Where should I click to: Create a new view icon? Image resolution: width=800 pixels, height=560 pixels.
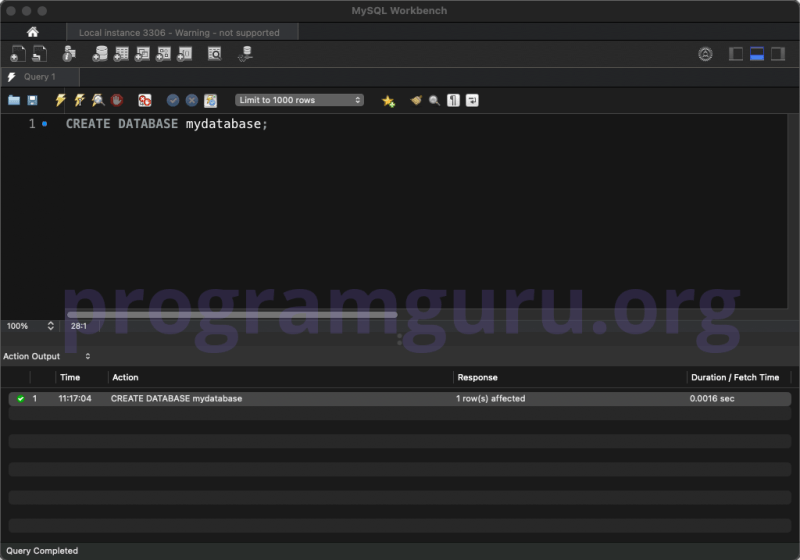[142, 54]
